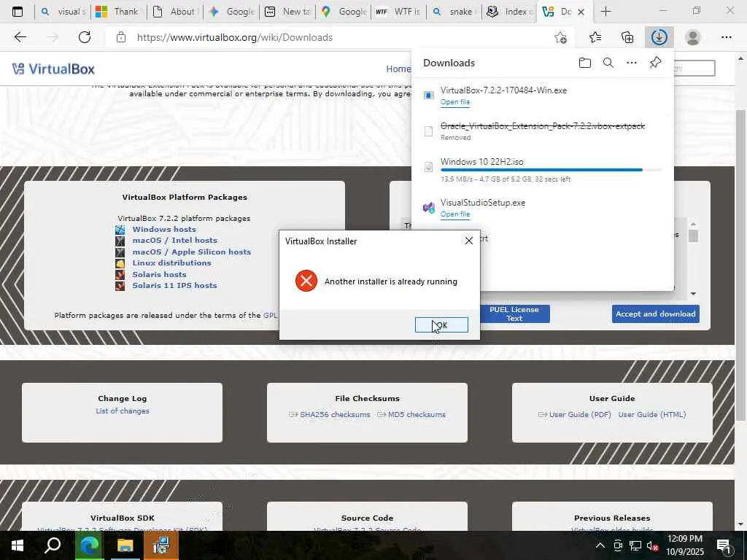View site information lock icon
This screenshot has width=747, height=560.
tap(121, 37)
